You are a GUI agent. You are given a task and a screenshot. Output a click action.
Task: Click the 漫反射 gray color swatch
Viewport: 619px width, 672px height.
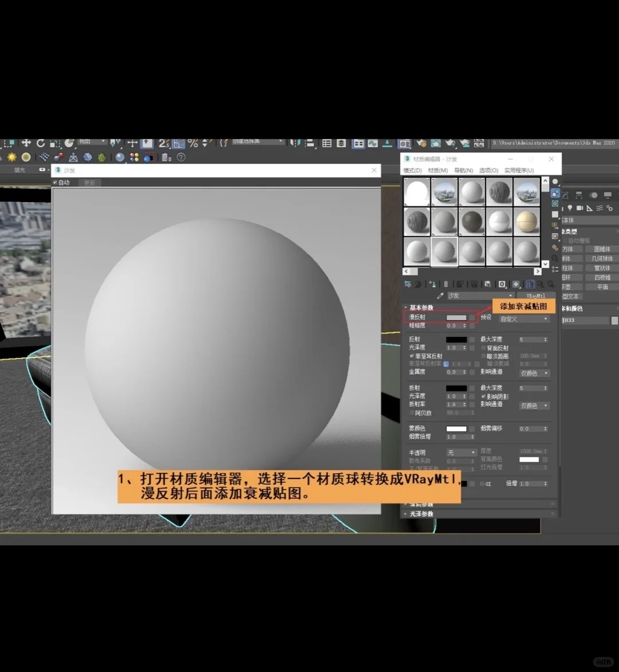[456, 317]
